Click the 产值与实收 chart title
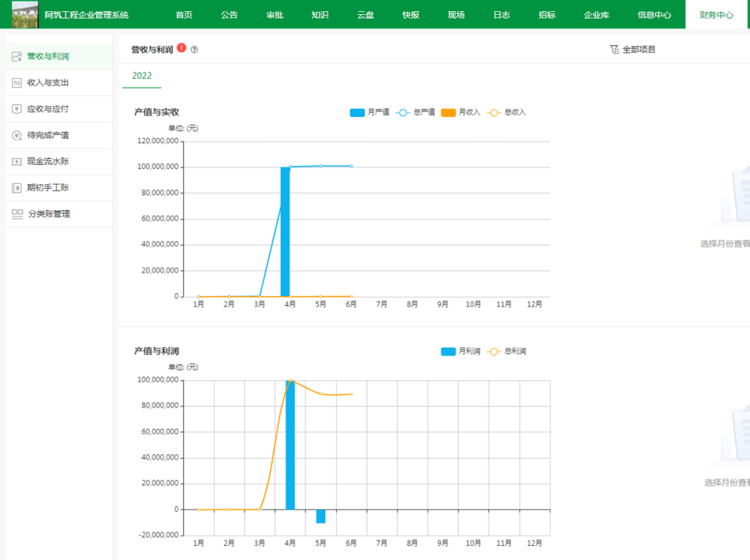750x560 pixels. coord(157,112)
